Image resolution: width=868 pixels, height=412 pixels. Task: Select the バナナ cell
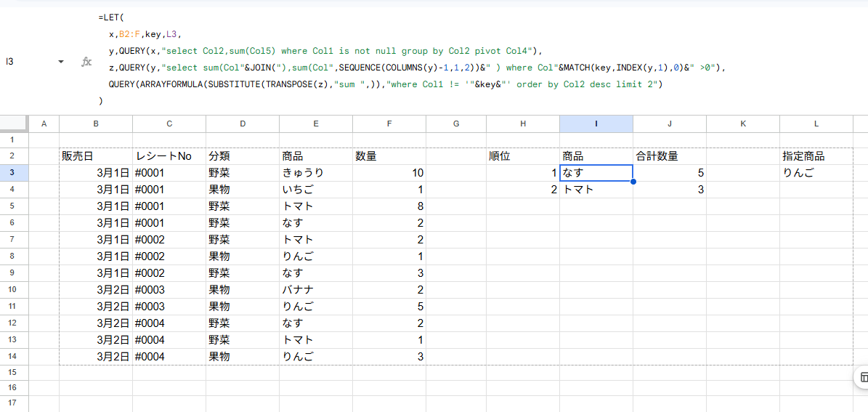316,290
